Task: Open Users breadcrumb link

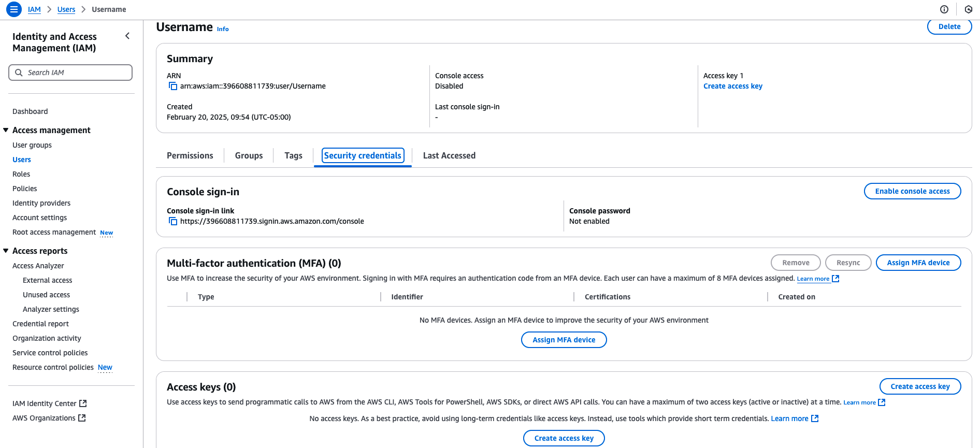Action: pos(66,9)
